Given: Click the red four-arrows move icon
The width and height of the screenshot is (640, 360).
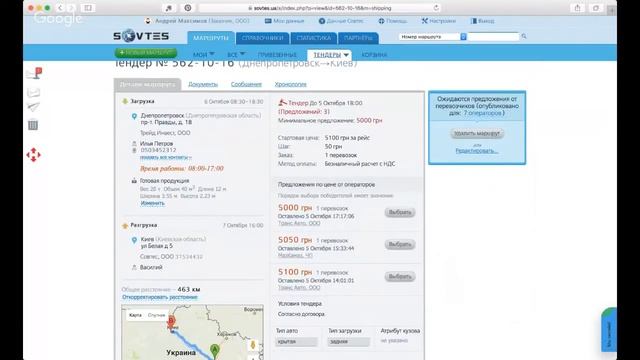Looking at the screenshot, I should pos(33,155).
